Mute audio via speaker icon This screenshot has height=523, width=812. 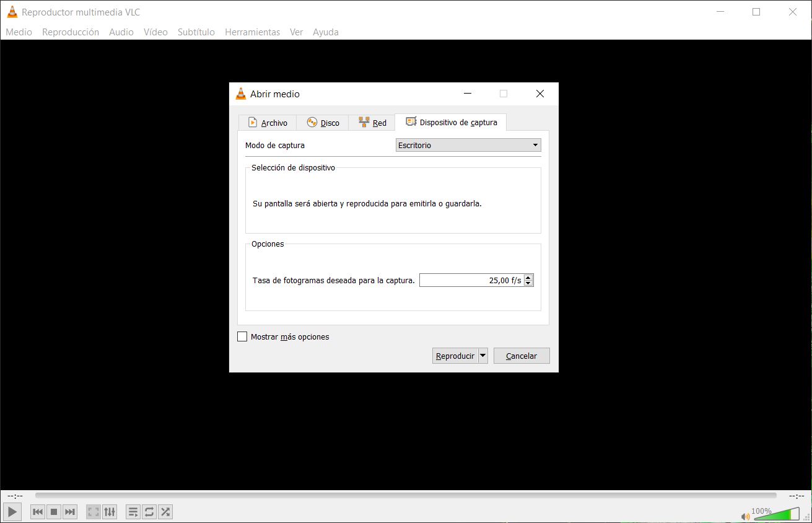745,516
